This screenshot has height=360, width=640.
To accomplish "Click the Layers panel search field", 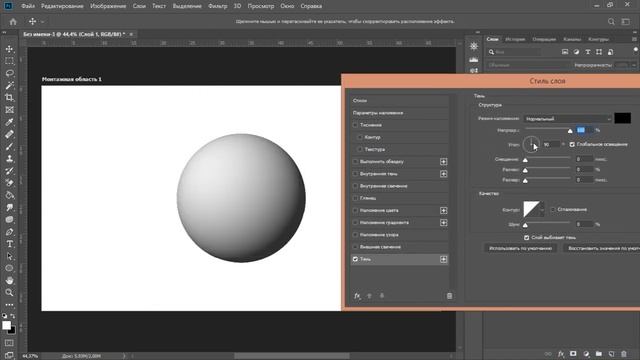I will point(514,52).
